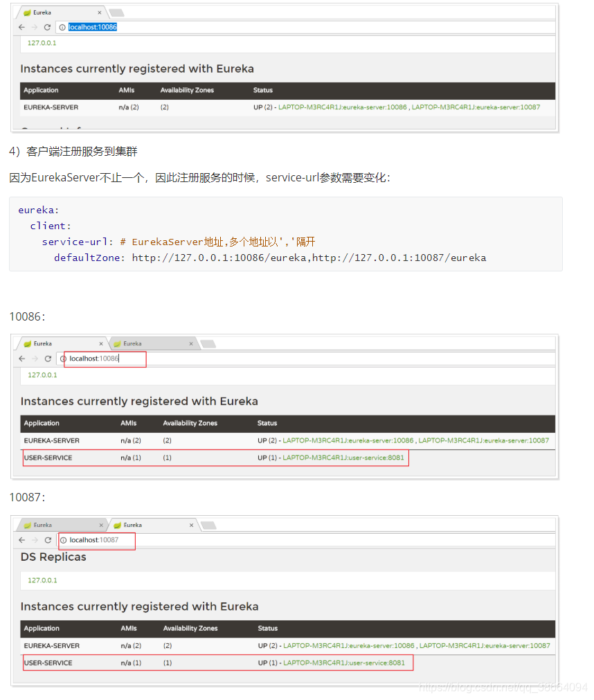The image size is (594, 700).
Task: Open eureka-server:10087 link in localhost:10087 browser
Action: (485, 646)
